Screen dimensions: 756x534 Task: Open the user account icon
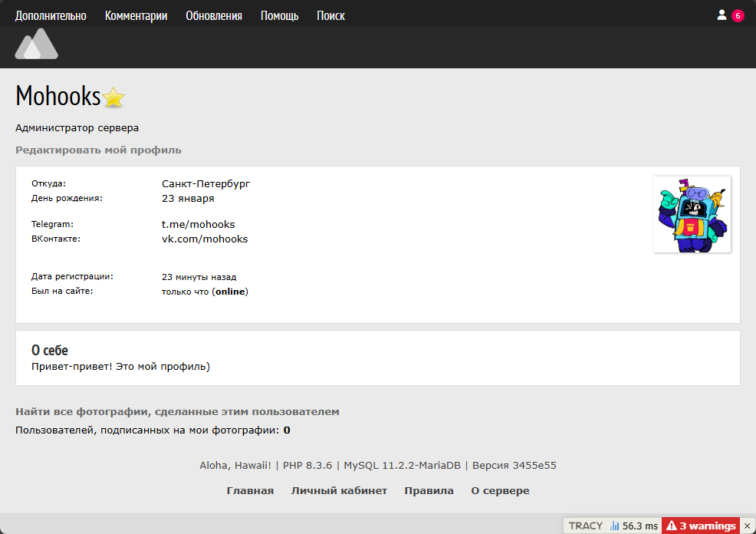721,15
